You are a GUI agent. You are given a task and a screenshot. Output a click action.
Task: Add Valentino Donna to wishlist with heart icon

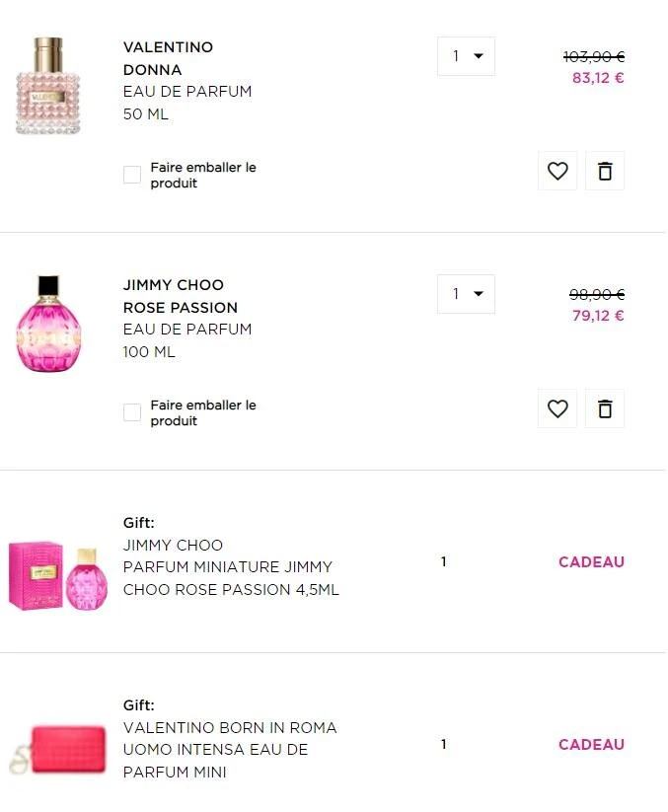pyautogui.click(x=557, y=171)
